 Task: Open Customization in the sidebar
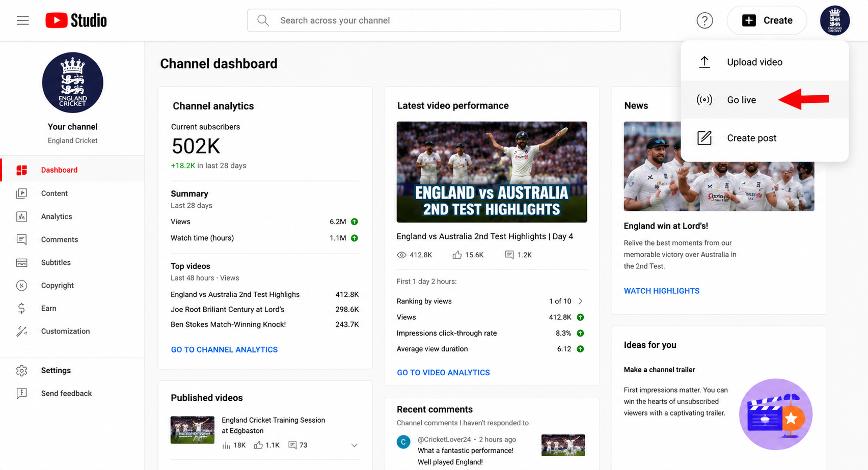tap(72, 331)
